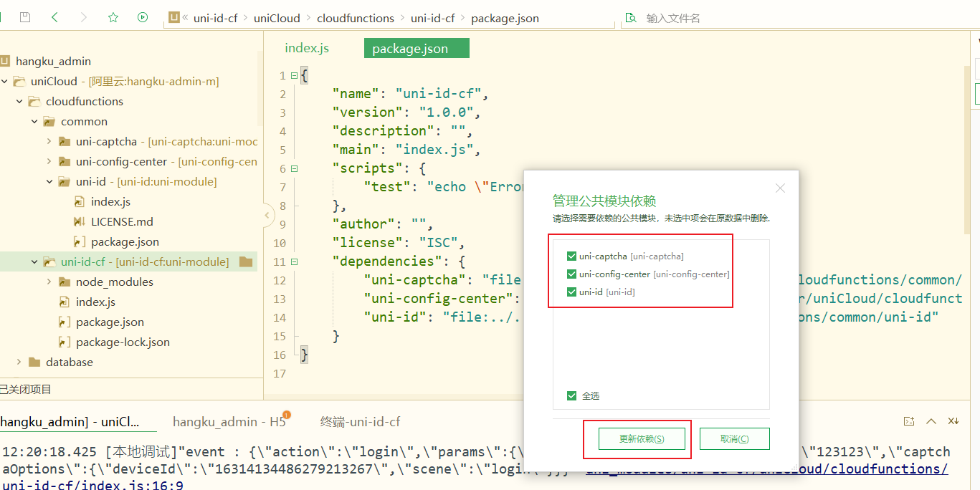This screenshot has width=980, height=490.
Task: Collapse the cloudfunctions folder chevron
Action: pyautogui.click(x=19, y=102)
